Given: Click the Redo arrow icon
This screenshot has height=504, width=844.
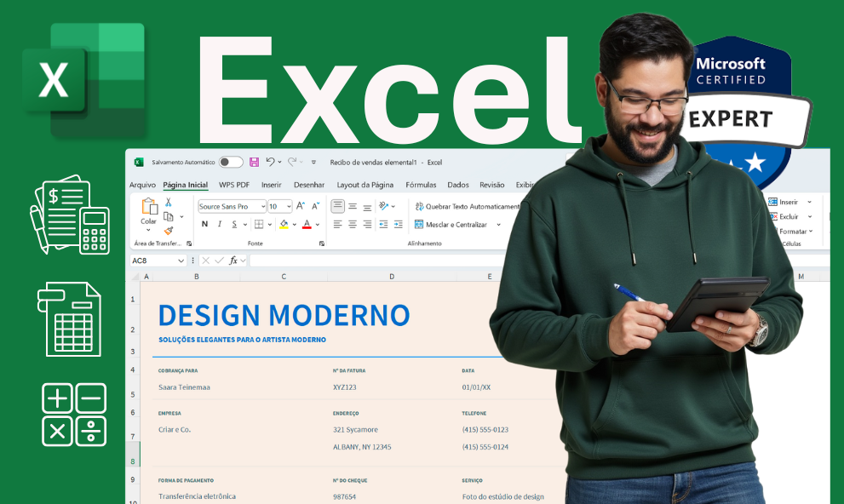Looking at the screenshot, I should point(292,162).
